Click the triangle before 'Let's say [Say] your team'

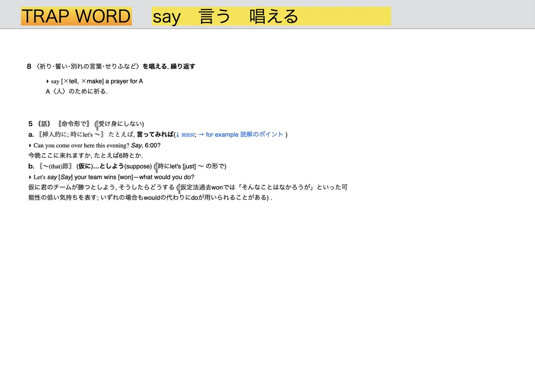[30, 177]
